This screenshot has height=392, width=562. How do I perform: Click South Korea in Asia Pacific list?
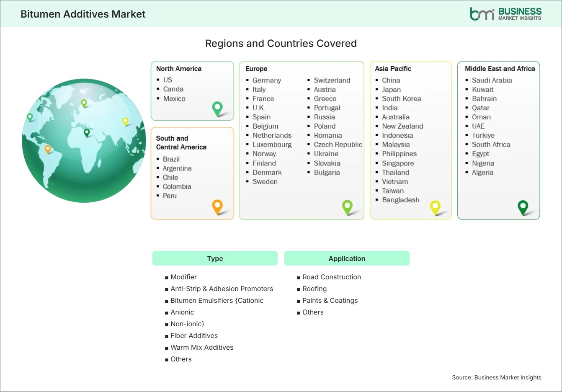click(402, 99)
